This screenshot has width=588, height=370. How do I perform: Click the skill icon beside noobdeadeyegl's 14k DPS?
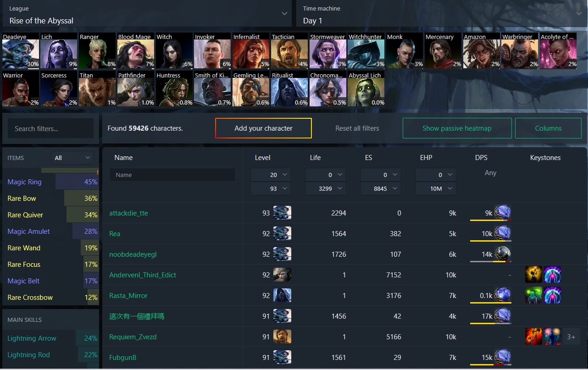[503, 254]
